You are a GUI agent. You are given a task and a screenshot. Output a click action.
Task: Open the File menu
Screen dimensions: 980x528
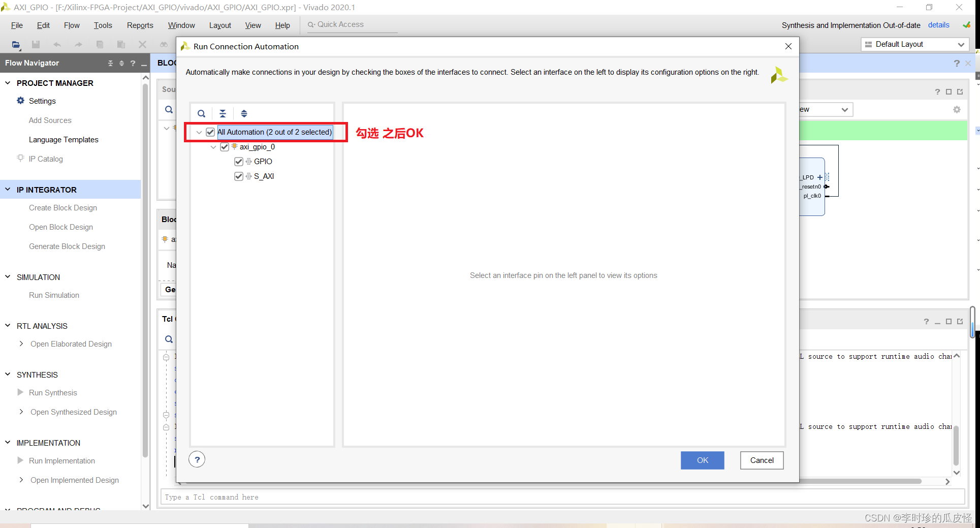tap(17, 25)
